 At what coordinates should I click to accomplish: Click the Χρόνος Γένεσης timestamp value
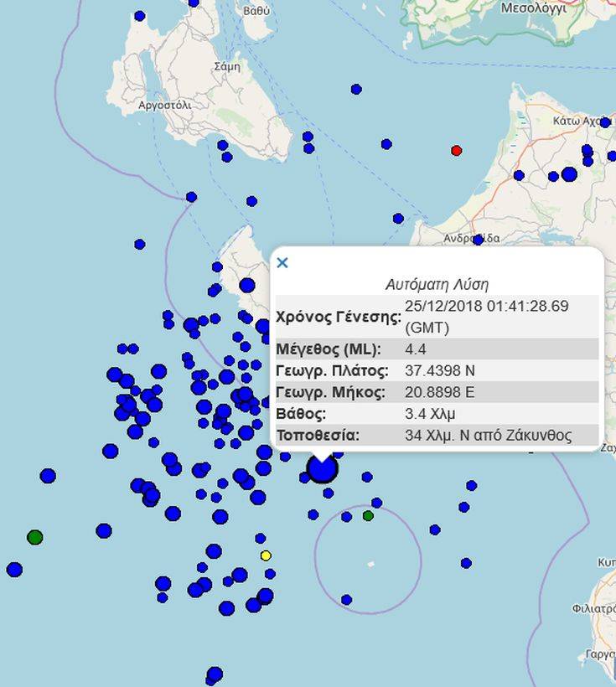[486, 316]
